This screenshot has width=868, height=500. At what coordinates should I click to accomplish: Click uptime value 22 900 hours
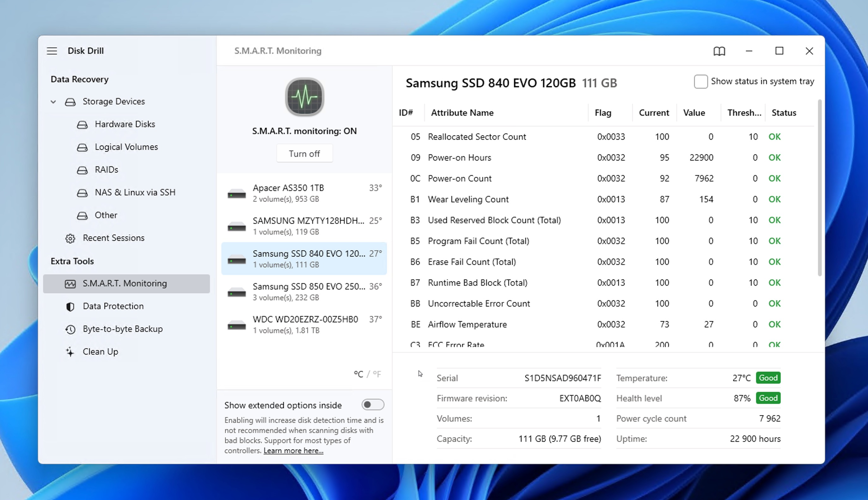click(755, 439)
